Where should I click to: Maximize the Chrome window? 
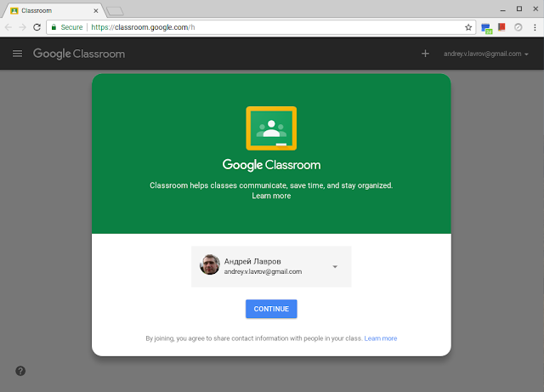click(519, 9)
